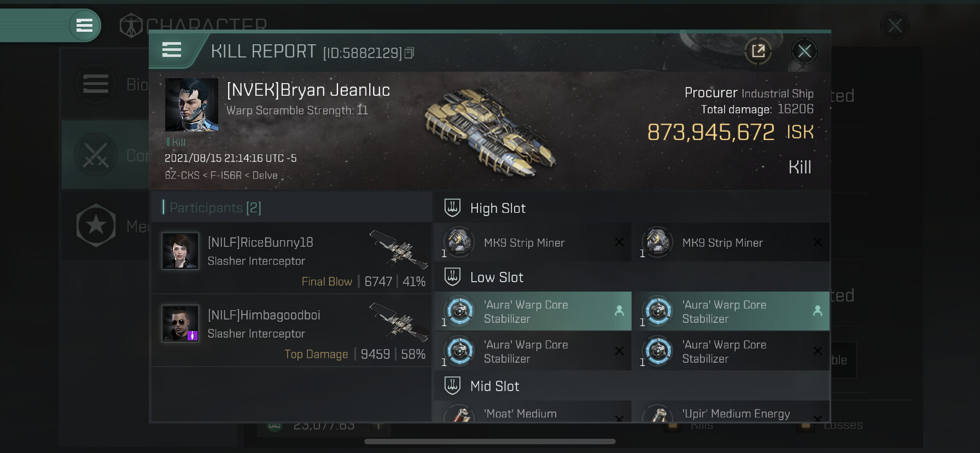Click first MK9 Strip Miner module icon
Image resolution: width=980 pixels, height=453 pixels.
(x=459, y=242)
